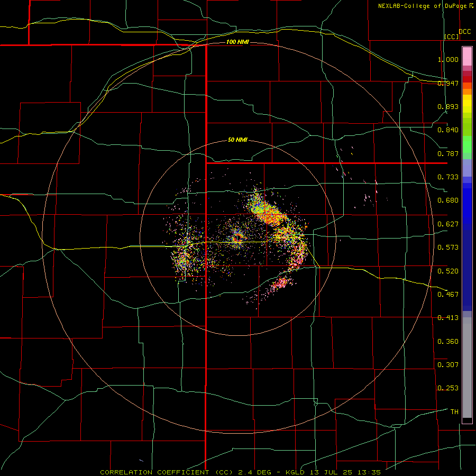Select the 0.573 scale label
Screen dimensions: 476x476
pyautogui.click(x=448, y=248)
